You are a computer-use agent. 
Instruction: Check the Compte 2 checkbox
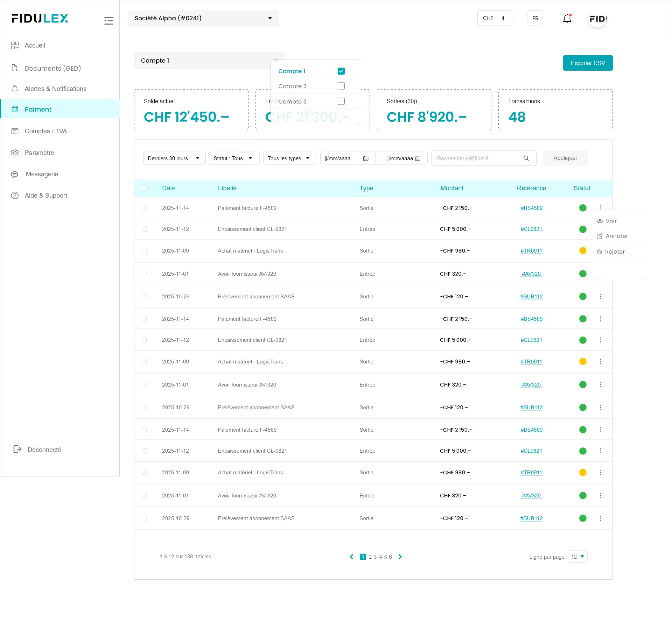tap(341, 86)
